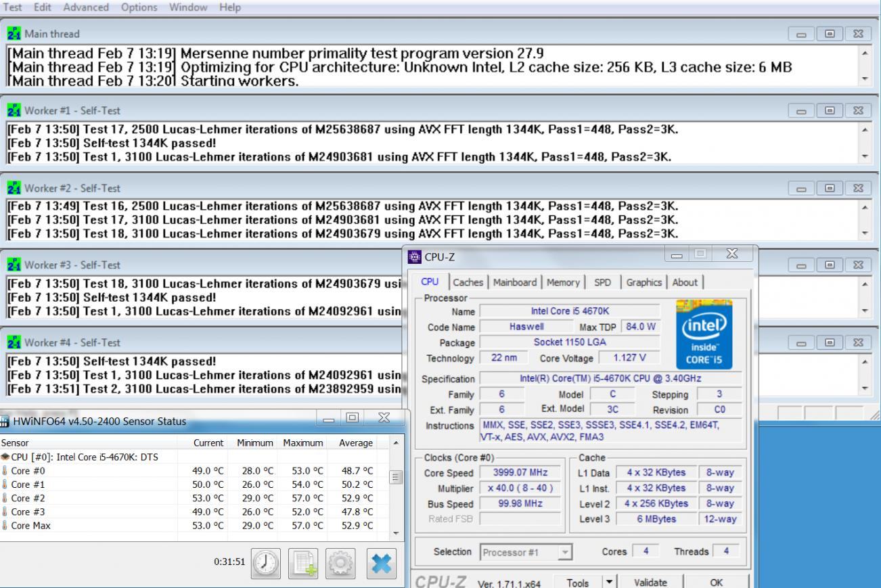
Task: Open the Help menu
Action: coord(230,7)
